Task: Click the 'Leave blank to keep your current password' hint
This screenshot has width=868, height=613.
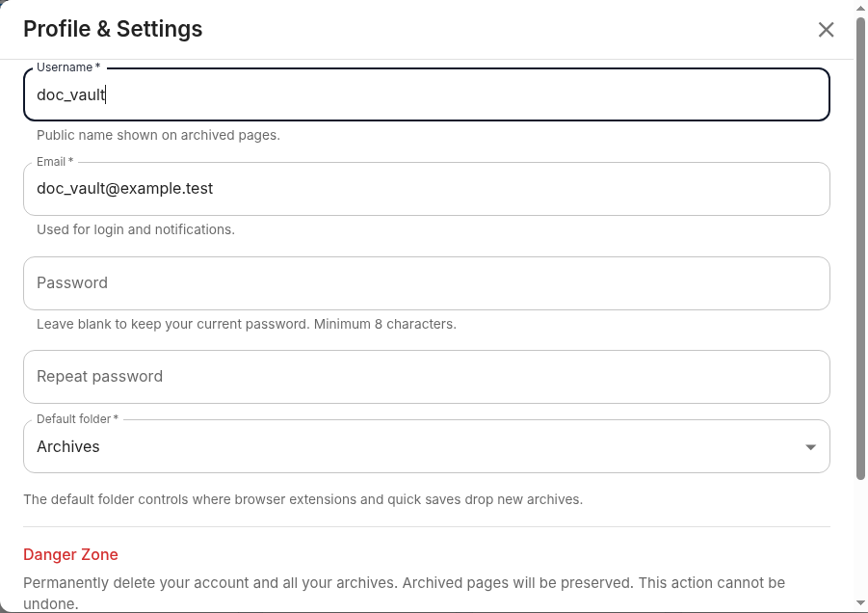Action: click(247, 324)
